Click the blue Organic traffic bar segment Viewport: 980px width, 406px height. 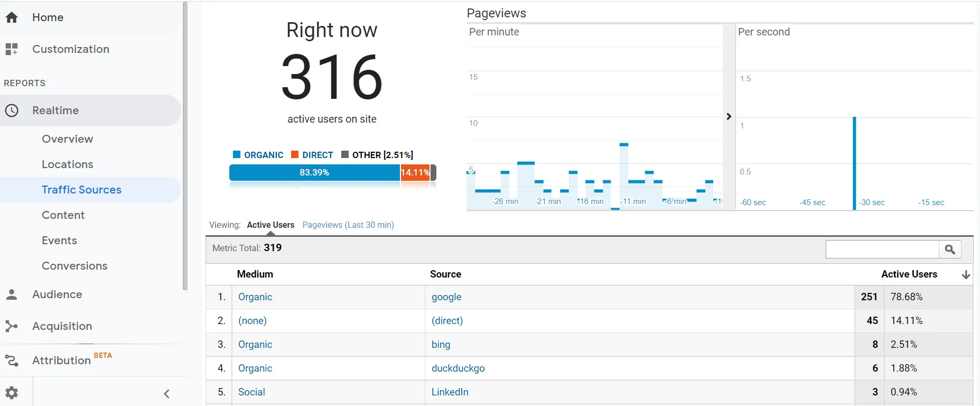(x=314, y=173)
